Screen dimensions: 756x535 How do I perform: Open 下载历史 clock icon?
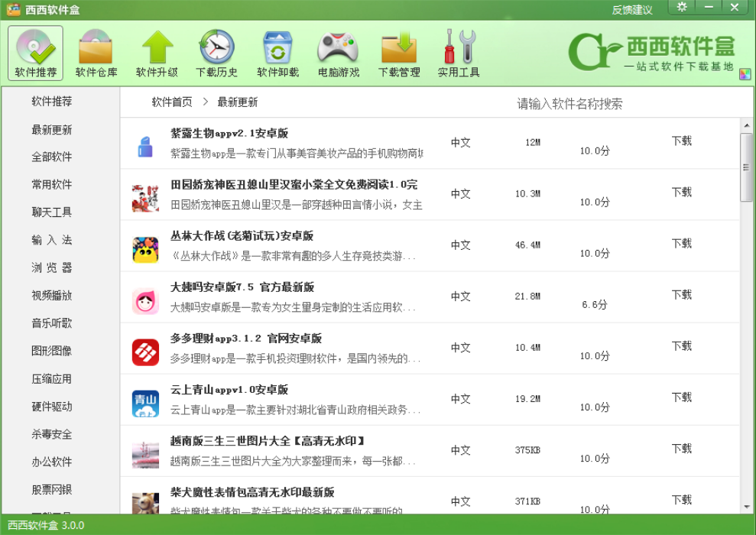point(217,53)
